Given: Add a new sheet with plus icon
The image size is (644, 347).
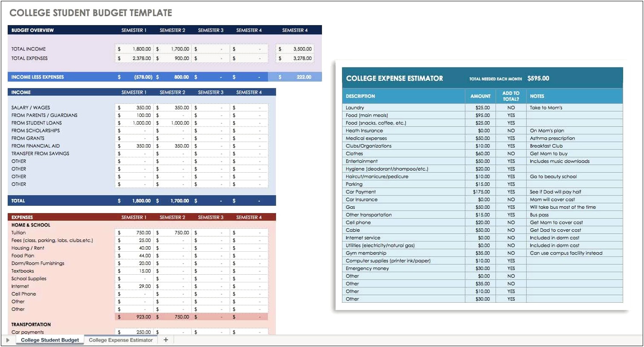Looking at the screenshot, I should point(166,340).
